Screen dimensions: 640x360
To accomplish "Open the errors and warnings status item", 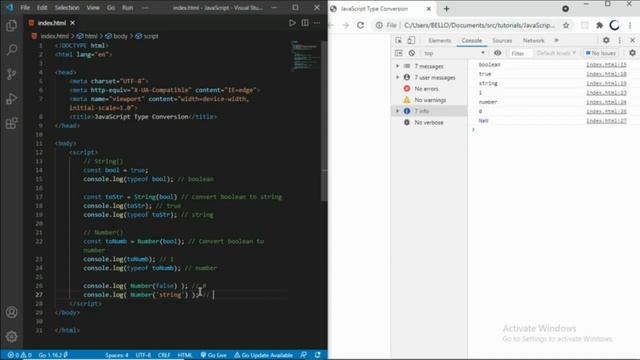I will click(x=19, y=355).
